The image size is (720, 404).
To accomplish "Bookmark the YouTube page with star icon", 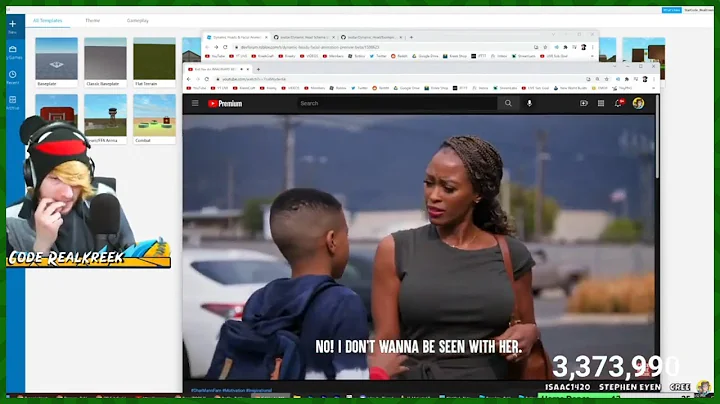I will coord(607,79).
